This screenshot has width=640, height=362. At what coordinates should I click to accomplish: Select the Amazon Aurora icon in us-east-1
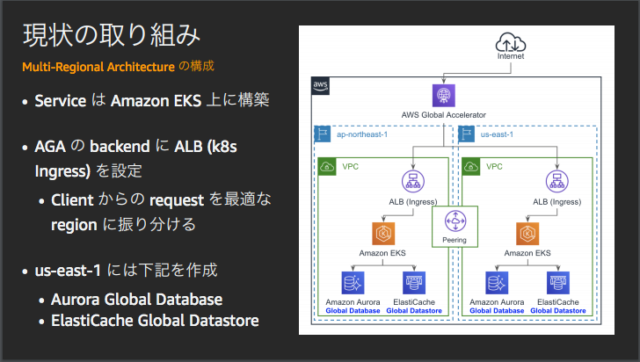coord(497,283)
